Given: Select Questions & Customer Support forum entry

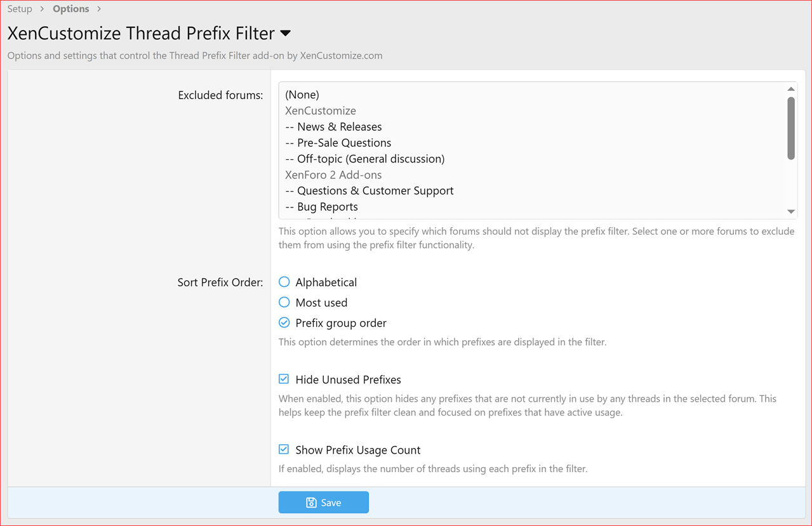Looking at the screenshot, I should pyautogui.click(x=369, y=190).
